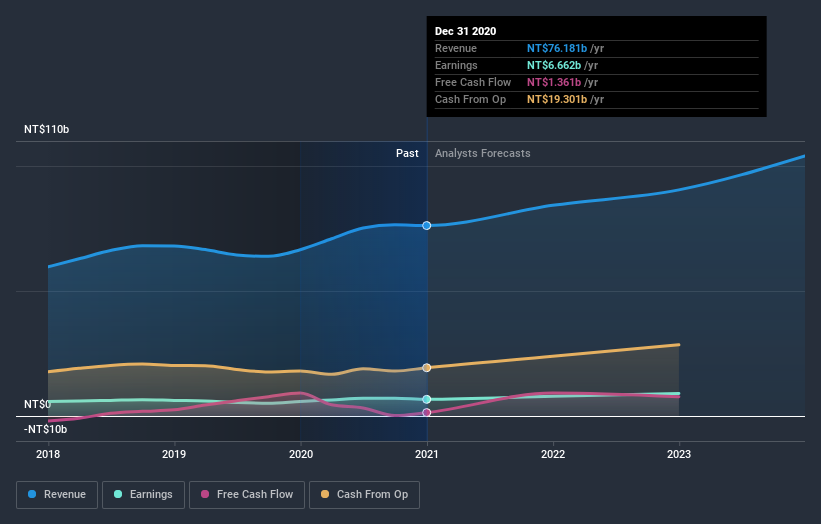This screenshot has width=821, height=524.
Task: Click the tooltip Free Cash Flow row label
Action: tap(473, 82)
